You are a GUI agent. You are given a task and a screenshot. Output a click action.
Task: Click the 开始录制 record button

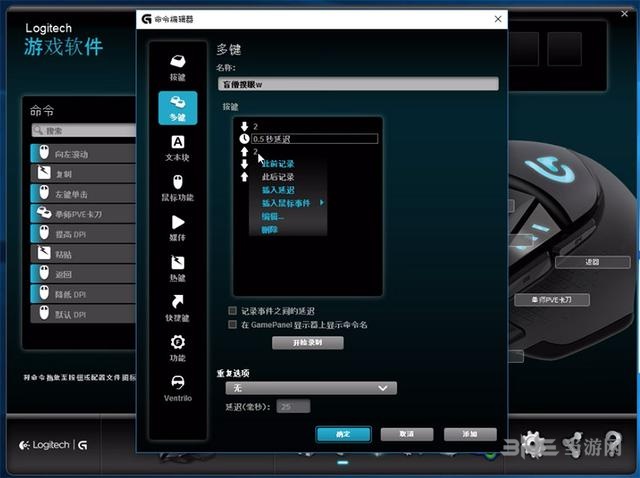(x=308, y=342)
